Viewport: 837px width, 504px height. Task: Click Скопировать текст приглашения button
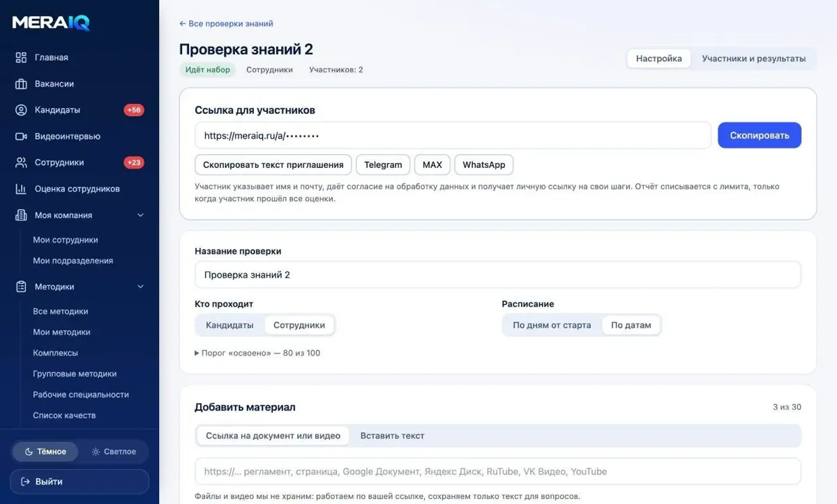click(273, 165)
